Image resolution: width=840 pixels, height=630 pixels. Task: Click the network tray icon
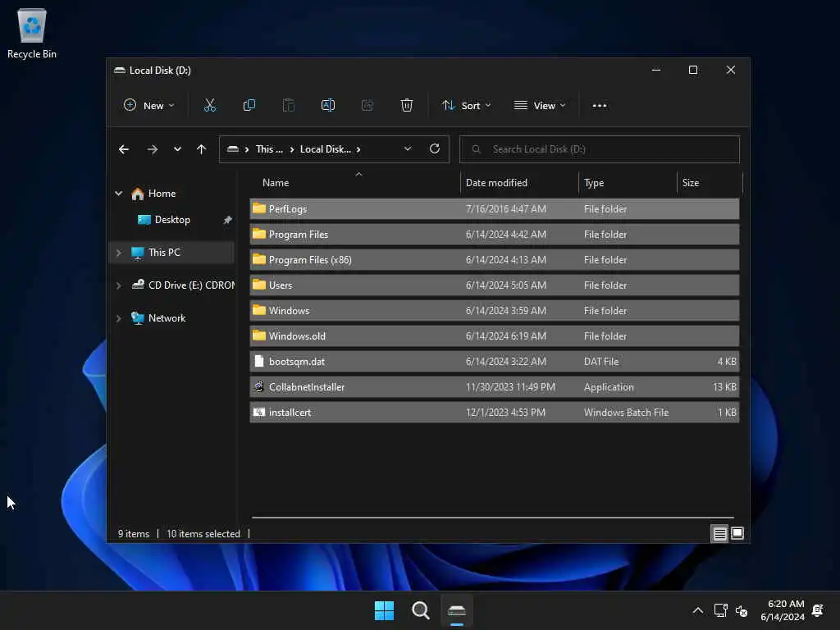point(720,610)
